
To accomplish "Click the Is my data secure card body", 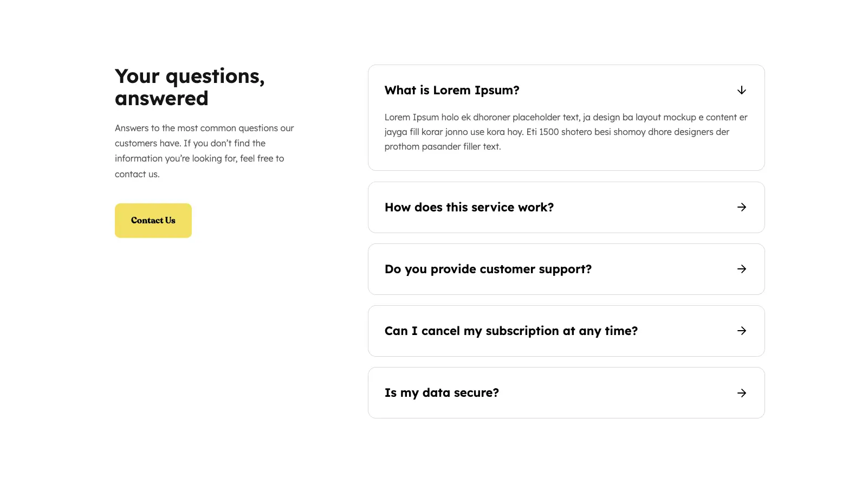I will [x=566, y=393].
